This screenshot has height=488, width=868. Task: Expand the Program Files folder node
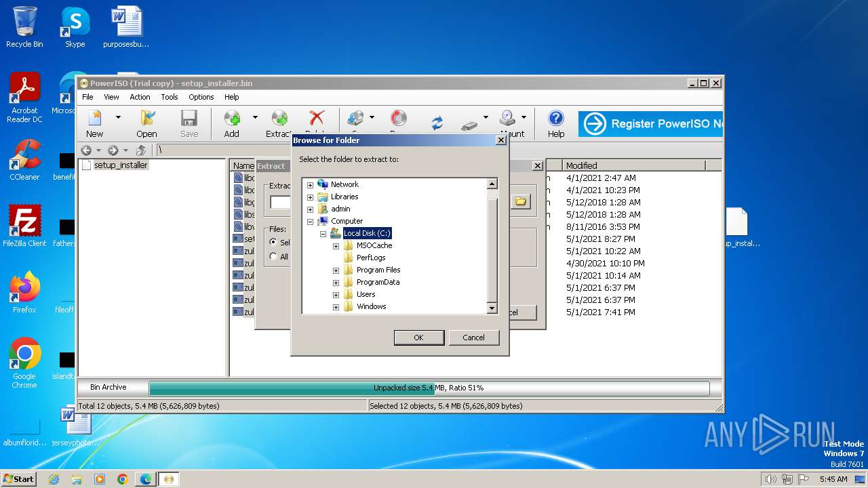[x=336, y=270]
